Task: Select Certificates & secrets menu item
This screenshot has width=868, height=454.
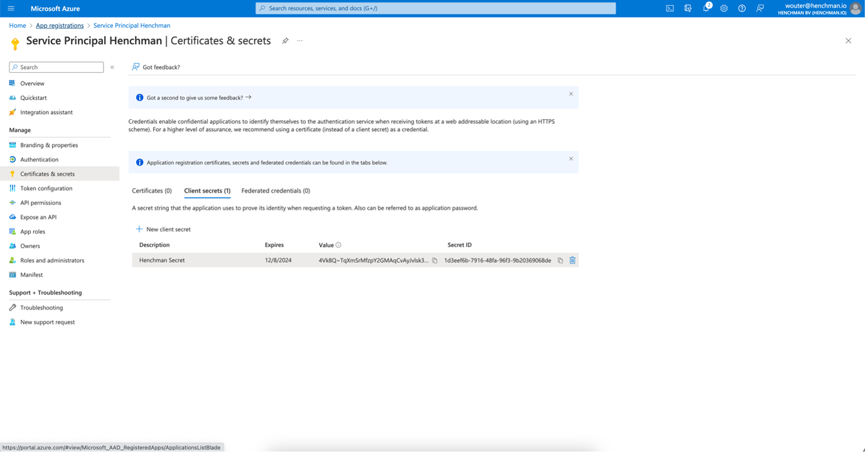Action: pyautogui.click(x=60, y=174)
